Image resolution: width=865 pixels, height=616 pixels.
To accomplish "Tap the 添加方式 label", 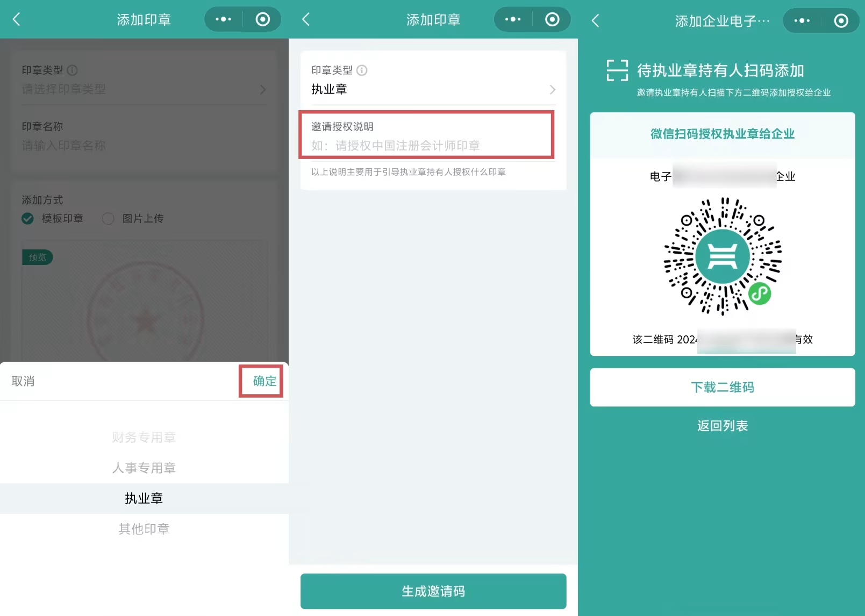I will tap(42, 200).
